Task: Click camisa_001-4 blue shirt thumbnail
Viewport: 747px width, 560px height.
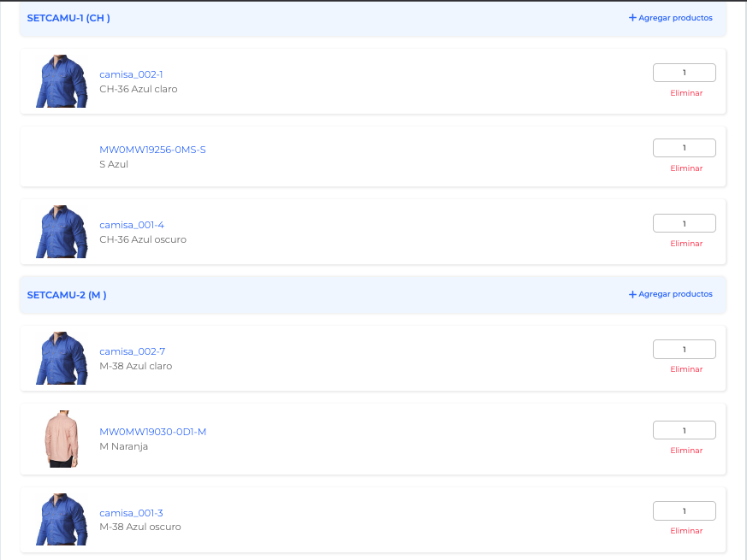Action: (x=62, y=232)
